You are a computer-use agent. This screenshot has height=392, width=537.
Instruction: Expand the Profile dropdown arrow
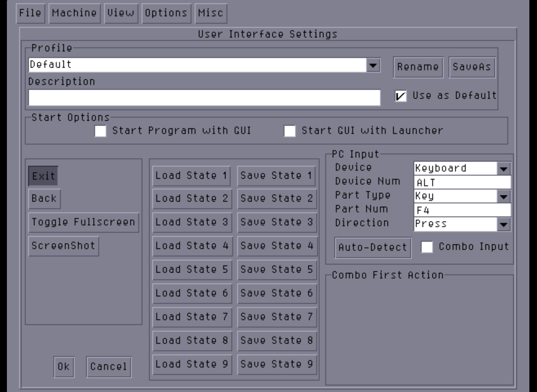(x=373, y=66)
